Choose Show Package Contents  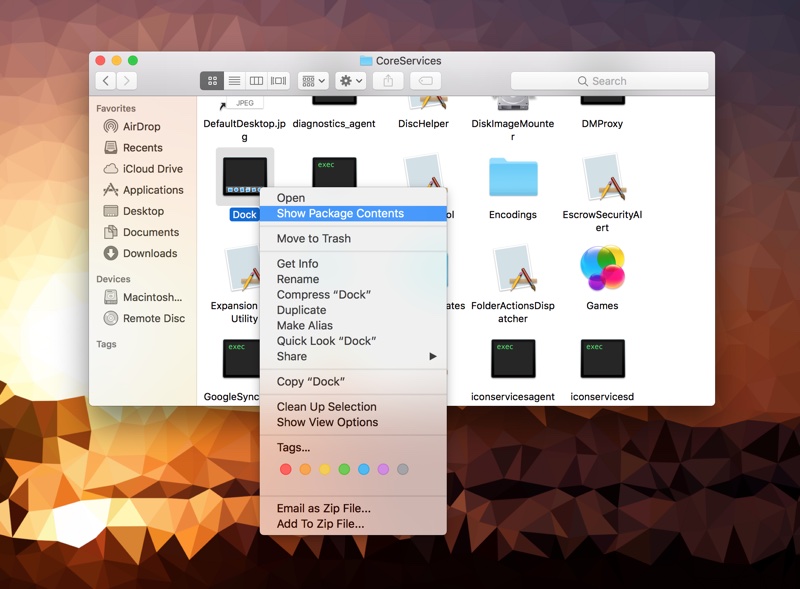point(353,213)
